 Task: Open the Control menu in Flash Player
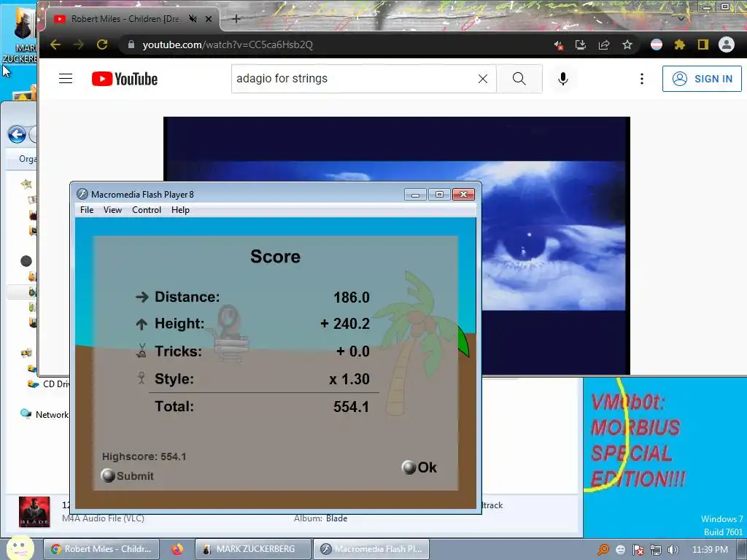coord(146,210)
